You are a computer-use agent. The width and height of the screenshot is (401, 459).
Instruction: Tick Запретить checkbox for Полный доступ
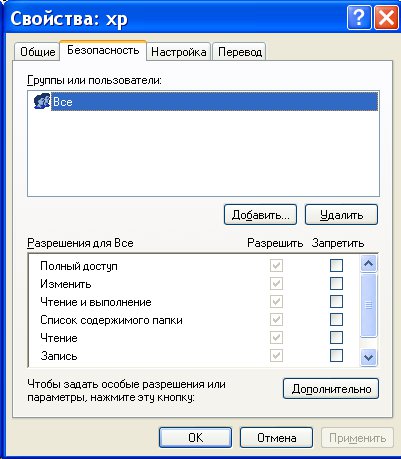coord(336,266)
